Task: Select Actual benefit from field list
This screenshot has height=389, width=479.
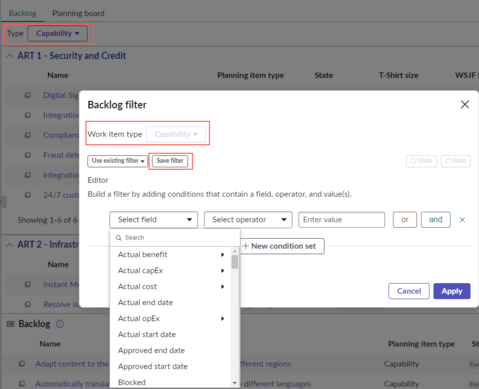Action: click(142, 255)
